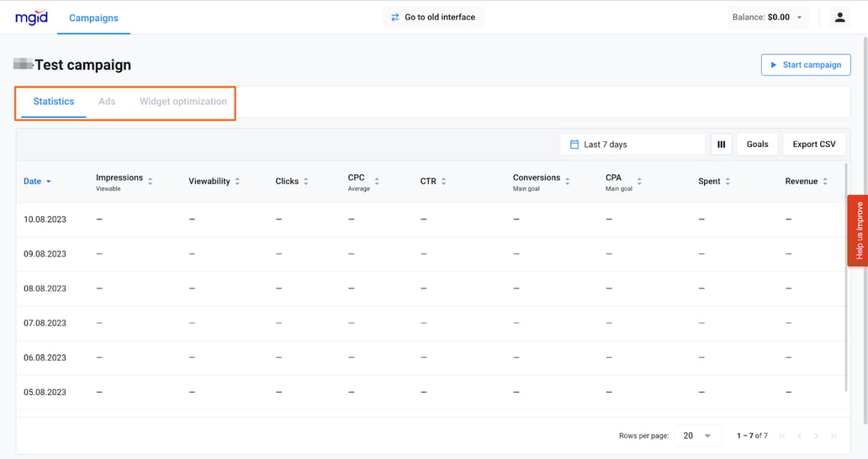Click Go to old interface
Image resolution: width=868 pixels, height=459 pixels.
coord(433,18)
